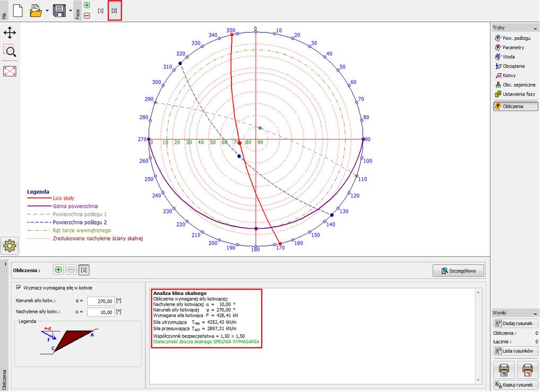This screenshot has height=392, width=543.
Task: Fit drawing to window with red arrows icon
Action: [10, 71]
